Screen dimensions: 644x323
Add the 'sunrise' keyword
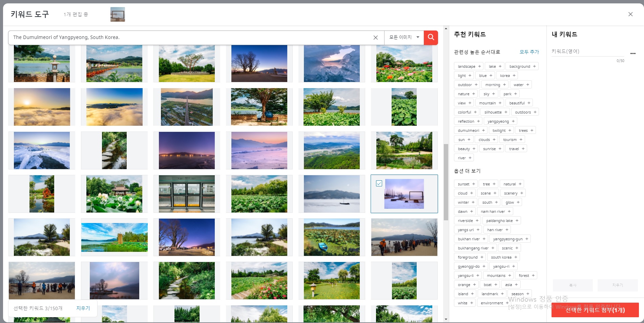click(x=492, y=149)
